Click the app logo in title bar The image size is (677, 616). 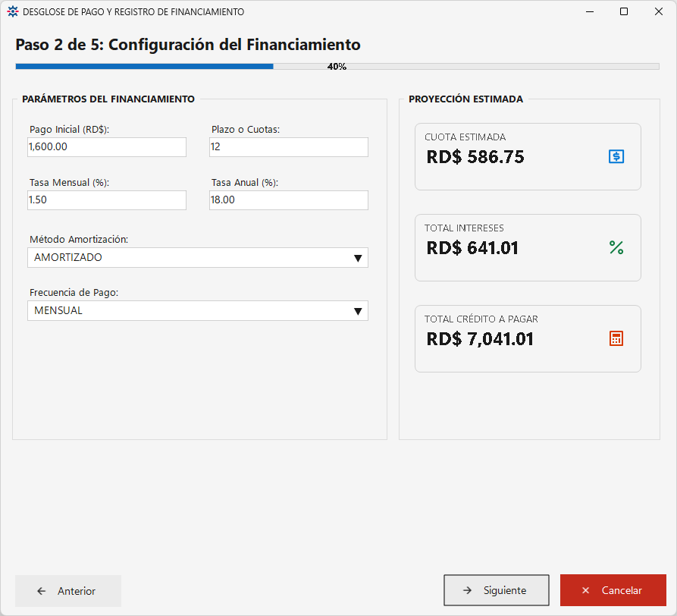coord(13,11)
